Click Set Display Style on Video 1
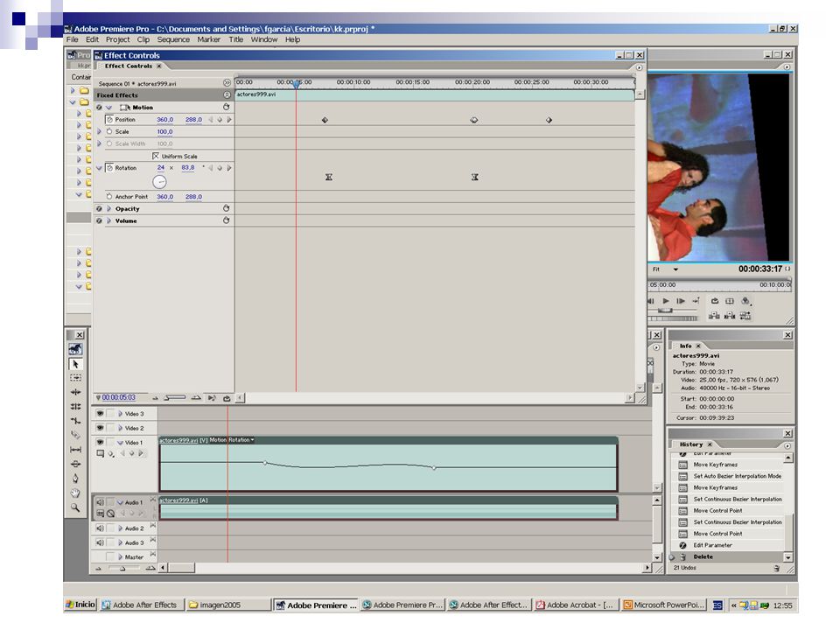 coord(100,454)
